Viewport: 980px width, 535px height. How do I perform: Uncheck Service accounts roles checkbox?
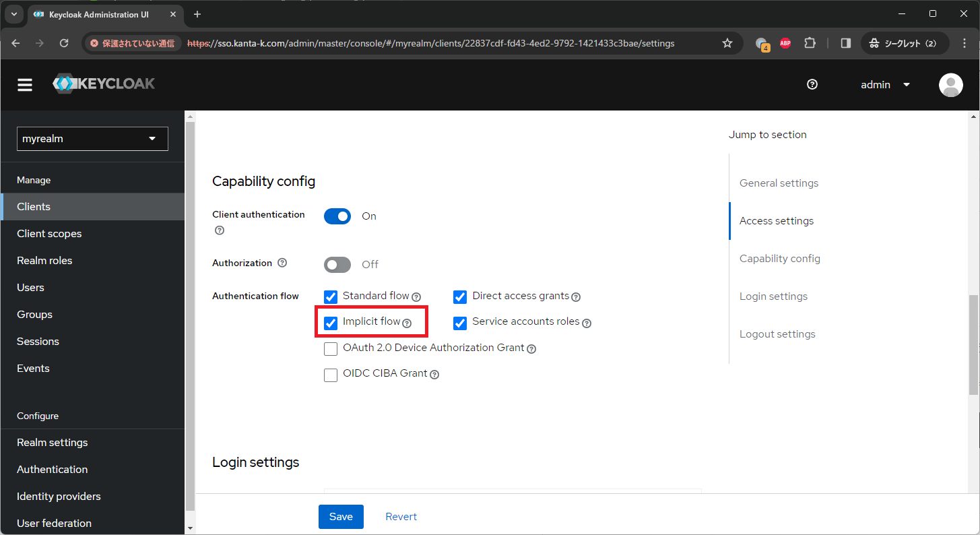(460, 323)
